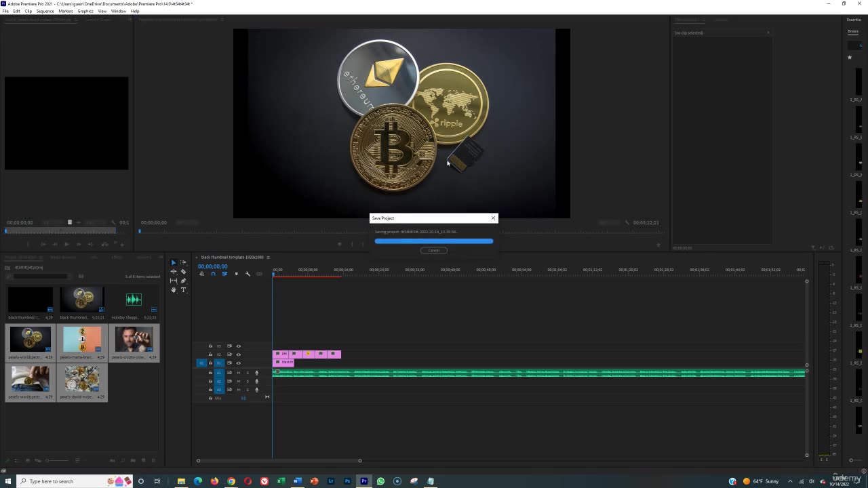The image size is (868, 488).
Task: Select pexels-crypto-crow thumbnail in bin
Action: click(134, 340)
